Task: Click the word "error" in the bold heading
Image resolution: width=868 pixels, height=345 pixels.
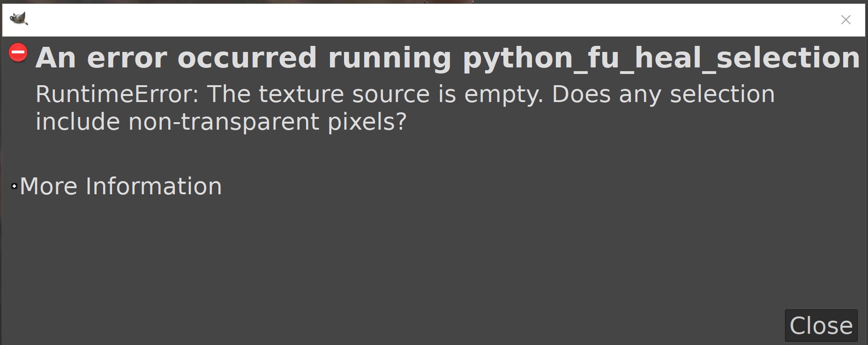Action: coord(127,58)
